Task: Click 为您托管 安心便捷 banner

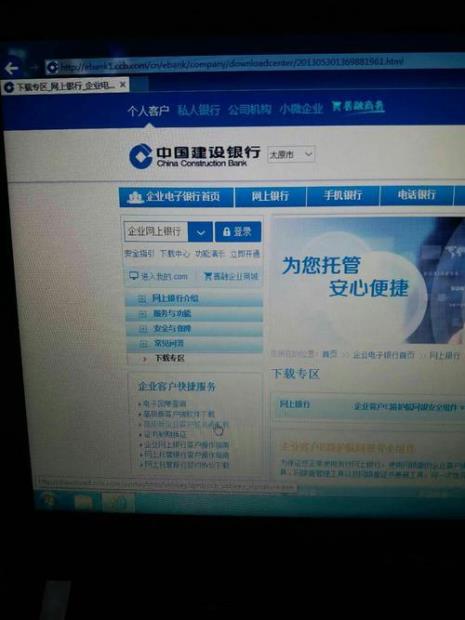Action: pos(368,280)
